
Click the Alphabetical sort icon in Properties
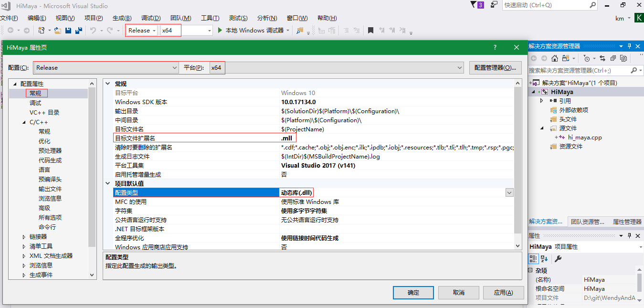point(544,258)
